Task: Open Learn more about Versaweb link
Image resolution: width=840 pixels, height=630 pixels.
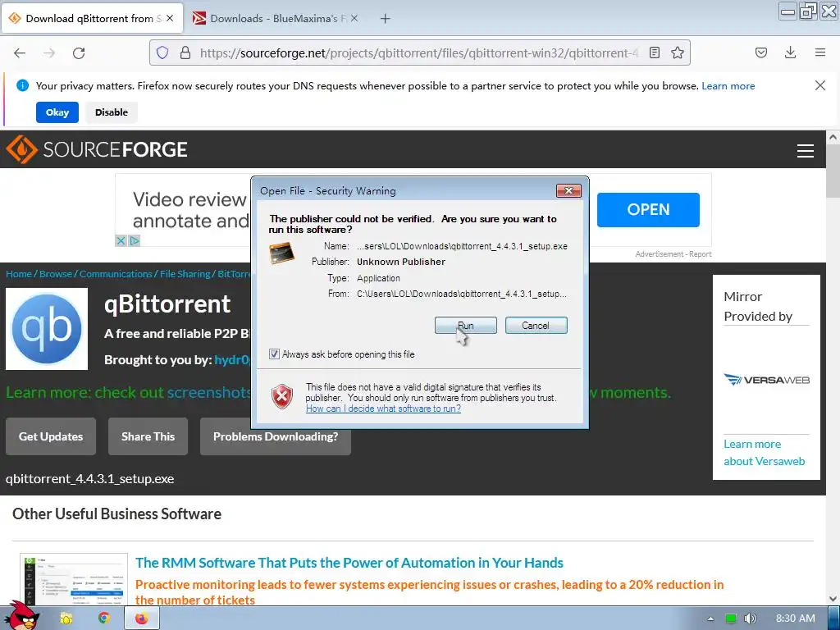Action: tap(764, 453)
